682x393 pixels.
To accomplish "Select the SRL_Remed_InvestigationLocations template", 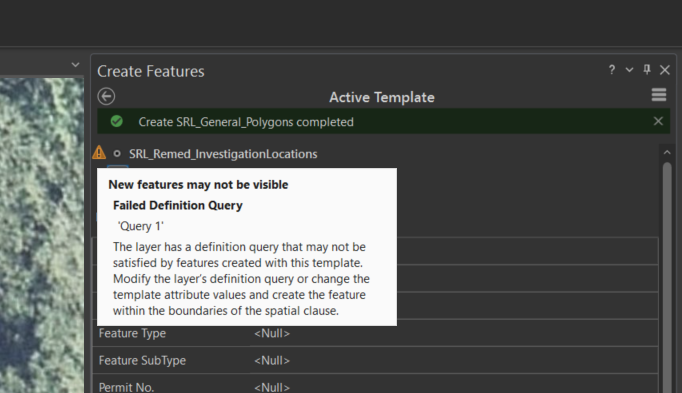I will coord(223,154).
